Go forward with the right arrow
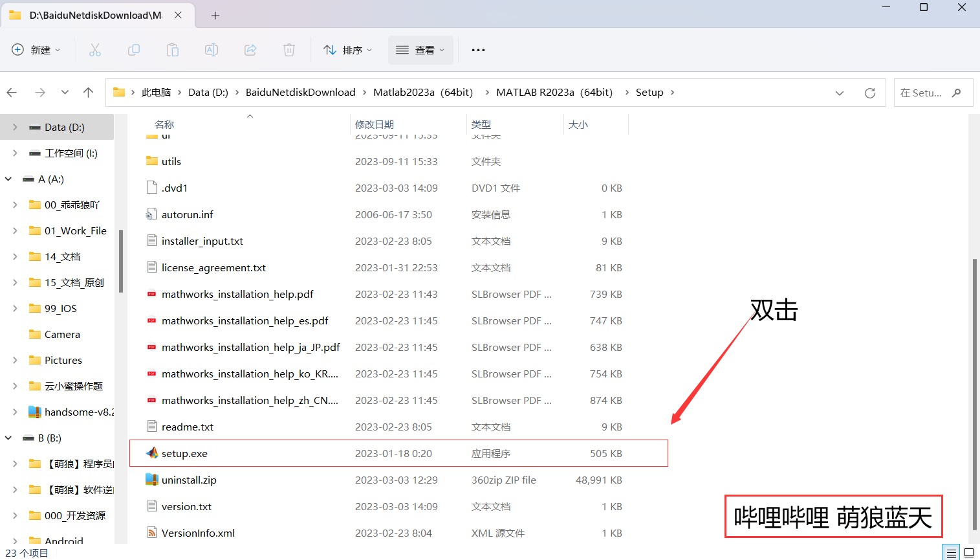The height and width of the screenshot is (560, 980). [40, 93]
